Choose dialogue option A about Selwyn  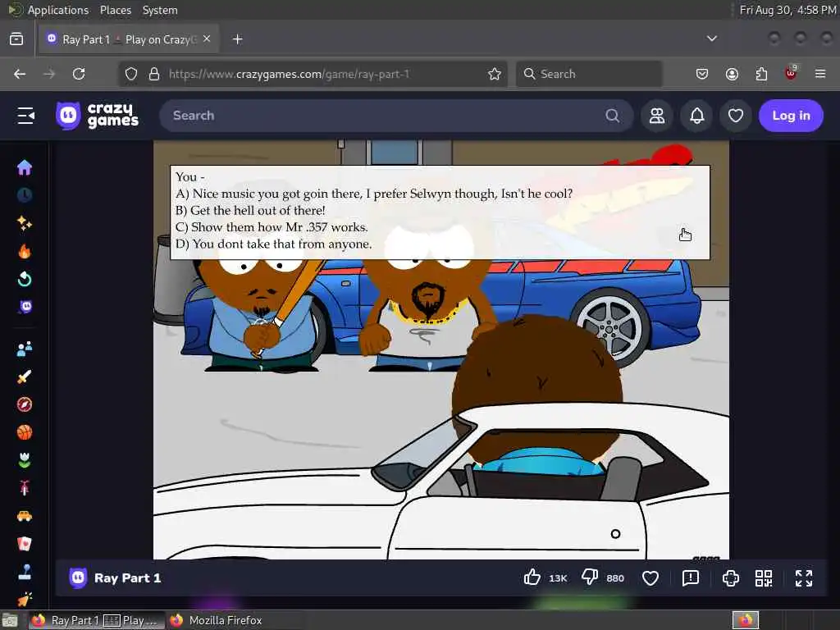[x=374, y=194]
